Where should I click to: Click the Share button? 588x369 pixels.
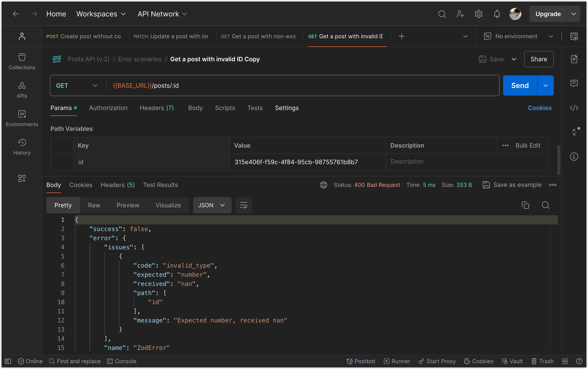(x=538, y=59)
